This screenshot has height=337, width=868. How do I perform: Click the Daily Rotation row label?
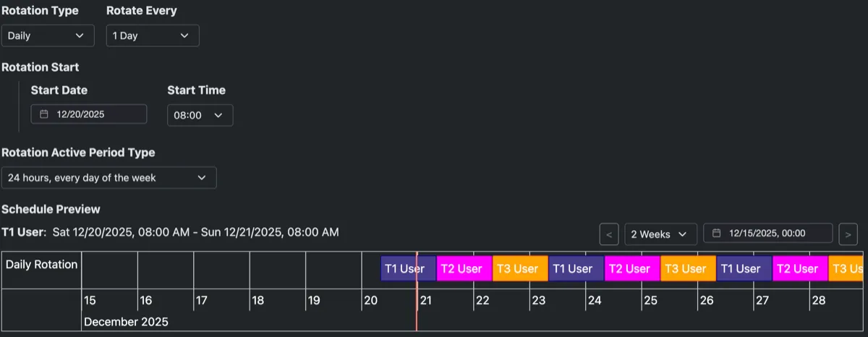pos(41,265)
